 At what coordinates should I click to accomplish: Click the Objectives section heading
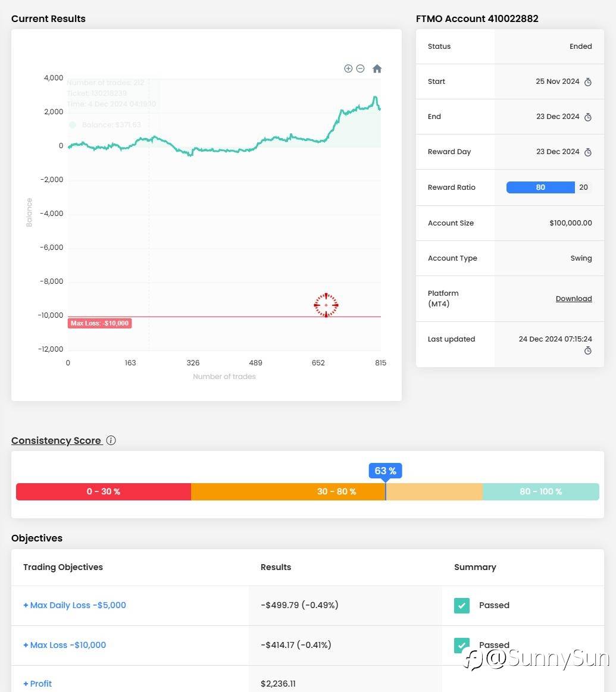(37, 538)
